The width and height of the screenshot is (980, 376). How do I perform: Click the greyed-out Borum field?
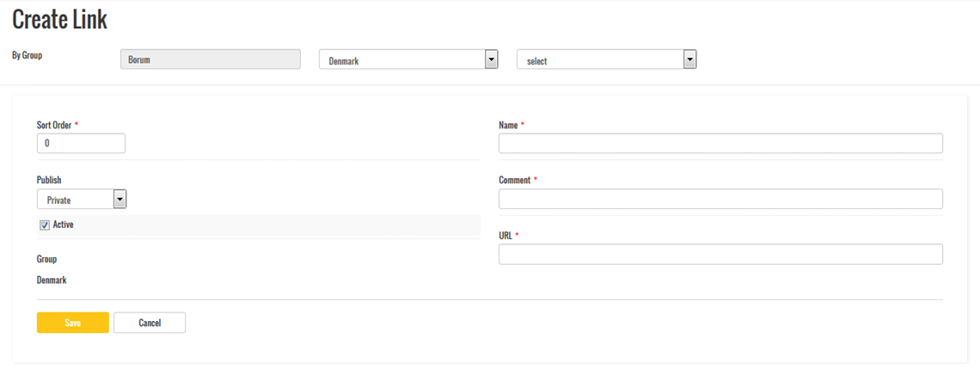point(211,59)
